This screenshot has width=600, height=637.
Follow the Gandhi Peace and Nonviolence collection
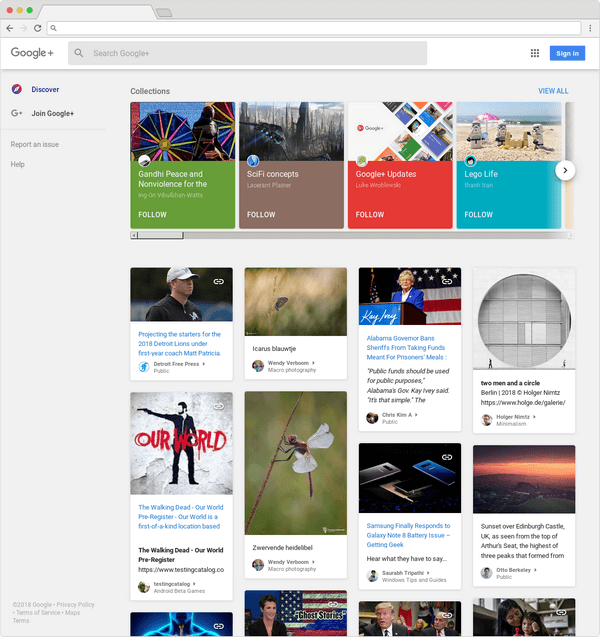(x=152, y=214)
